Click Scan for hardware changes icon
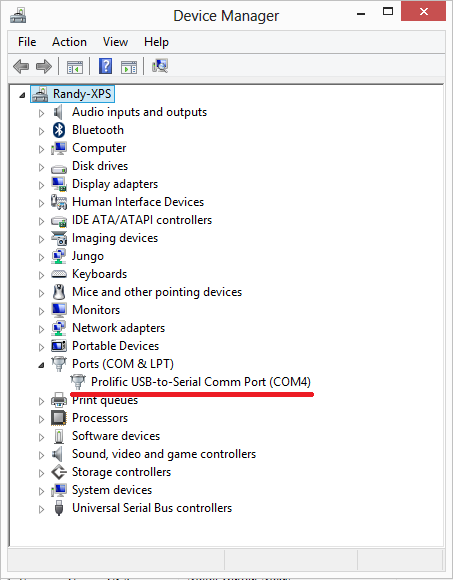453x580 pixels. (160, 67)
